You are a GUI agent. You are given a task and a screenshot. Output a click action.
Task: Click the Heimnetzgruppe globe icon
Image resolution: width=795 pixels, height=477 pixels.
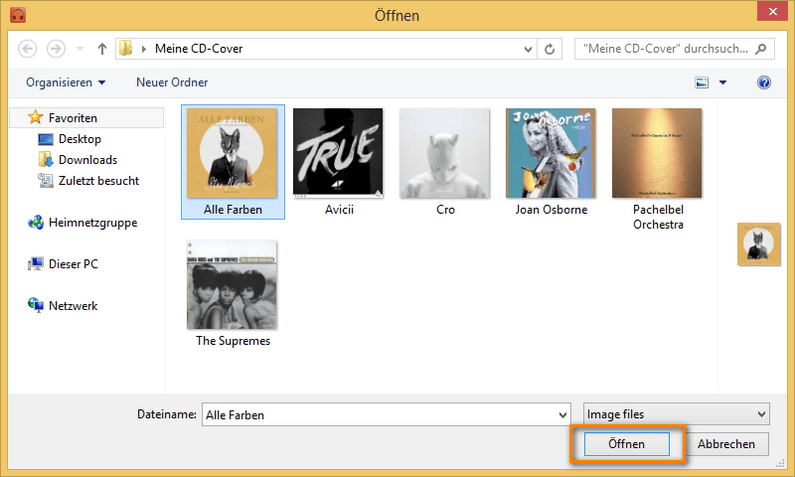click(x=35, y=222)
